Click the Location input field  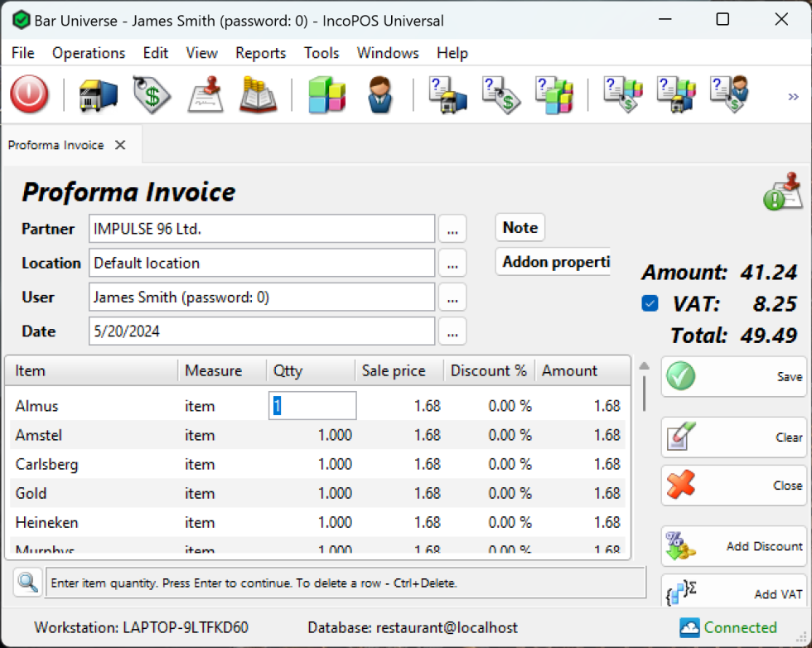pos(262,264)
